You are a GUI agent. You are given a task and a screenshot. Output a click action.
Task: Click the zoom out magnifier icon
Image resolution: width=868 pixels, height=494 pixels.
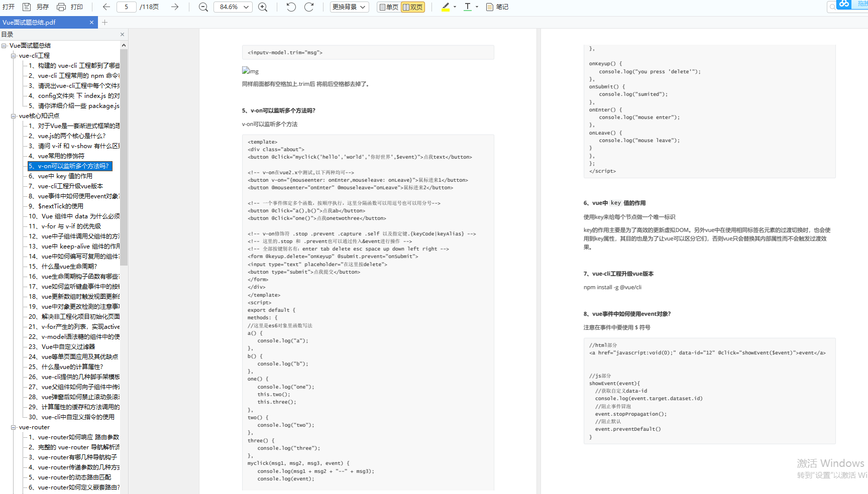(x=203, y=7)
